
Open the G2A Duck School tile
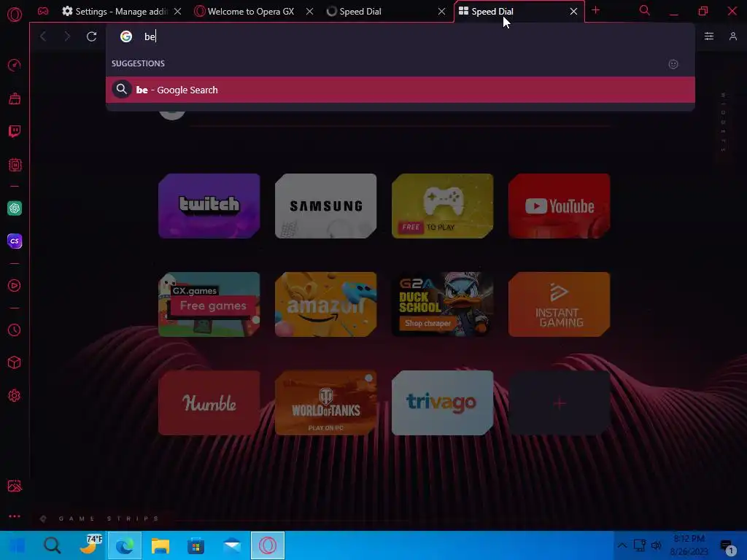click(x=443, y=304)
